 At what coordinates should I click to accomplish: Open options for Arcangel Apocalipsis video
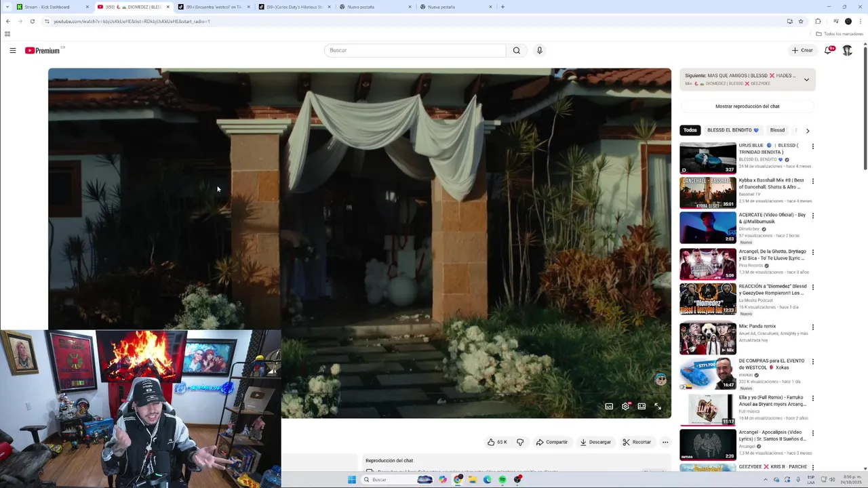coord(812,432)
